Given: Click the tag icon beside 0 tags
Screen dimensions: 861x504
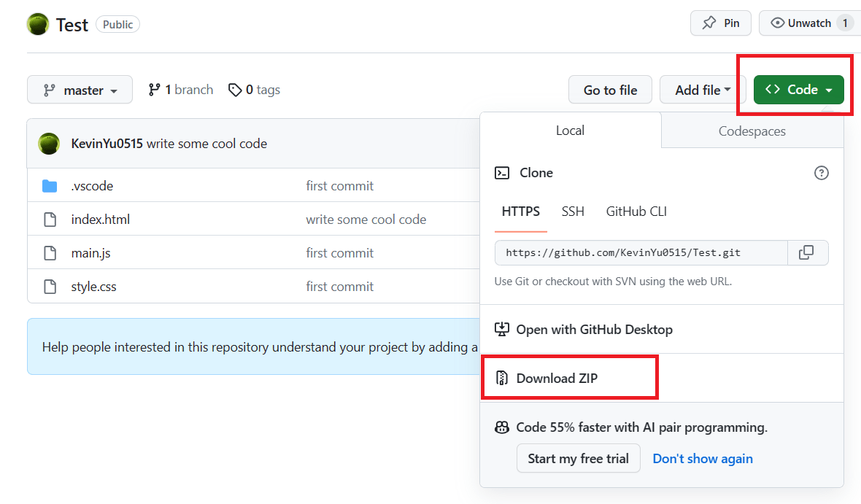Looking at the screenshot, I should [235, 90].
